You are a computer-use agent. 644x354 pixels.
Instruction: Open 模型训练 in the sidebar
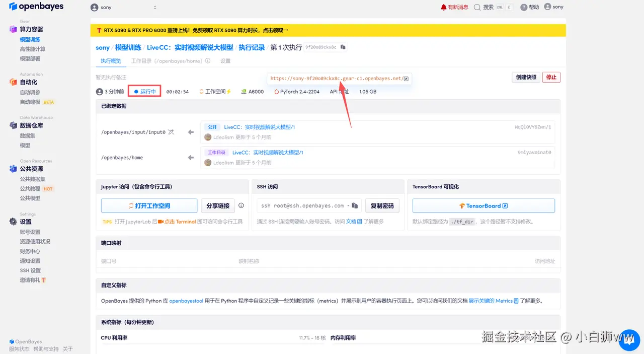pyautogui.click(x=30, y=39)
